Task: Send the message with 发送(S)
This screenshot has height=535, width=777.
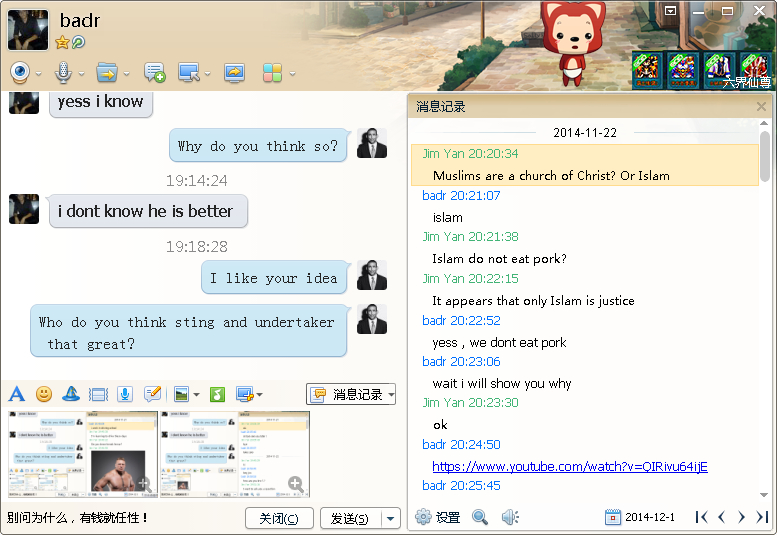Action: click(x=350, y=519)
